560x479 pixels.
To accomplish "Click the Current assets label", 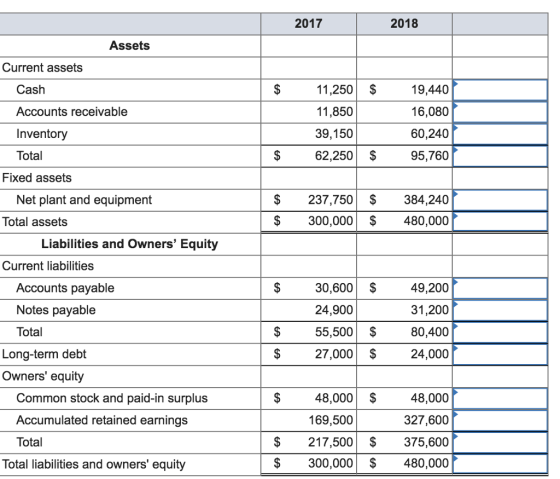I will (42, 68).
